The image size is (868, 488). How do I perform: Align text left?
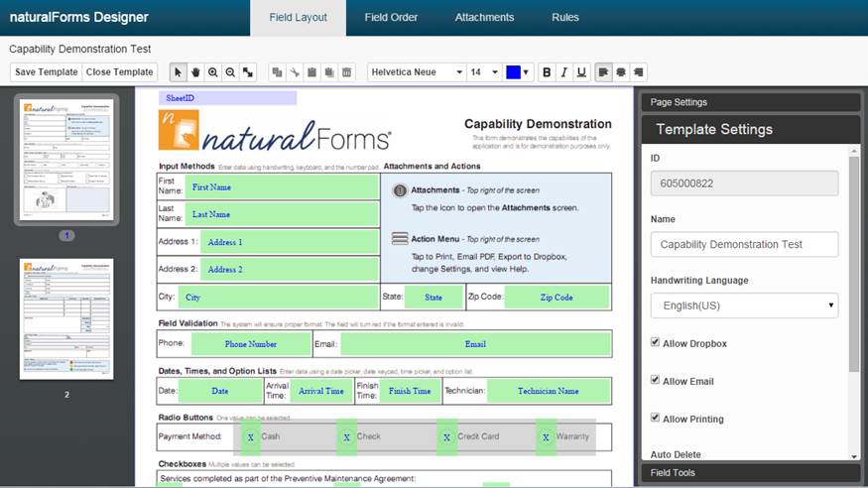(603, 72)
